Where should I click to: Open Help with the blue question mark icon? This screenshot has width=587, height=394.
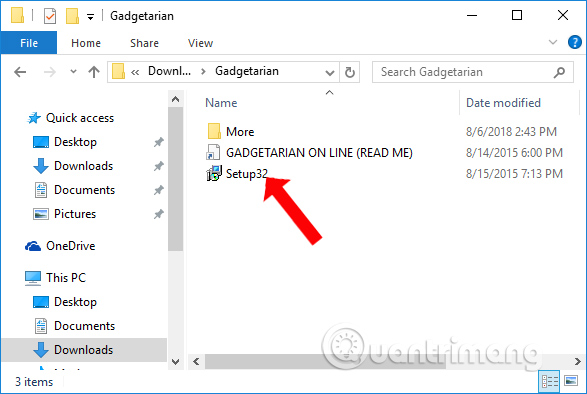574,42
